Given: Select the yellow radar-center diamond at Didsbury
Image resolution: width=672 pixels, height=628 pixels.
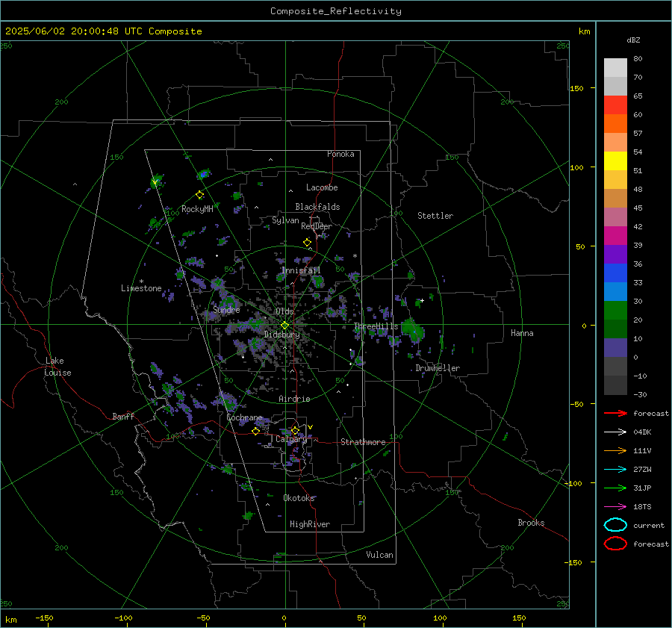Looking at the screenshot, I should point(284,326).
